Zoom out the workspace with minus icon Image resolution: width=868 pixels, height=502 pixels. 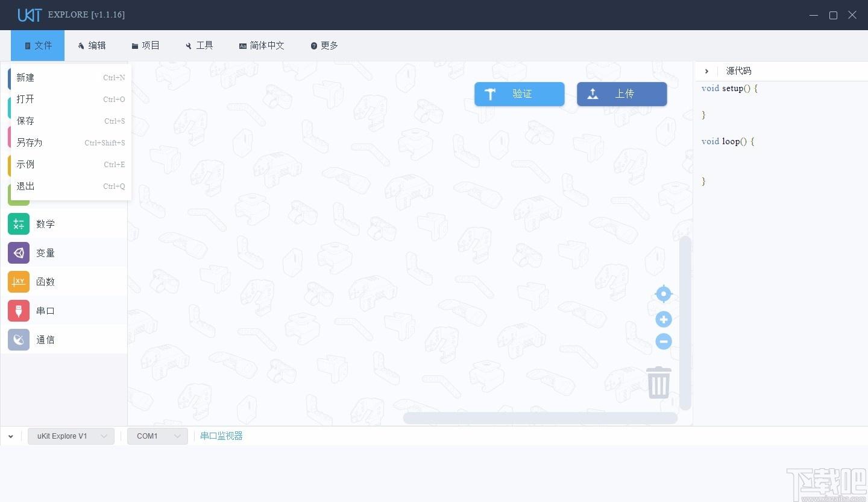click(664, 342)
